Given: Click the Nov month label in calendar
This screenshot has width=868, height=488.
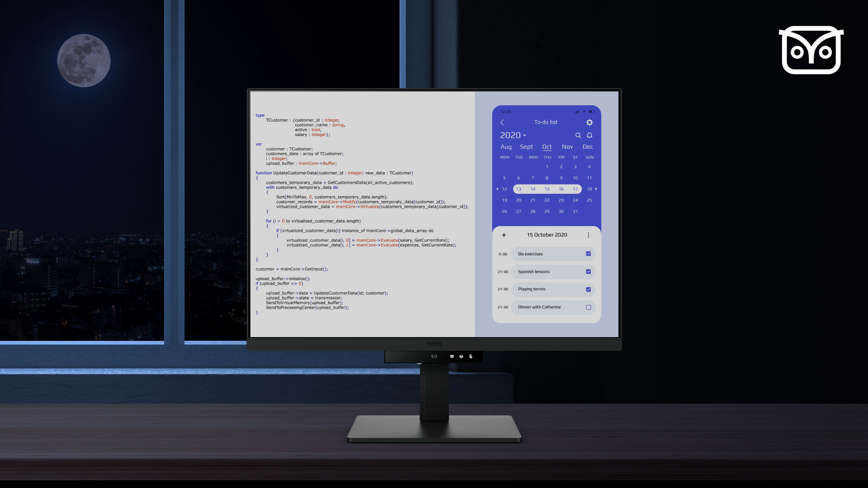Looking at the screenshot, I should [567, 146].
